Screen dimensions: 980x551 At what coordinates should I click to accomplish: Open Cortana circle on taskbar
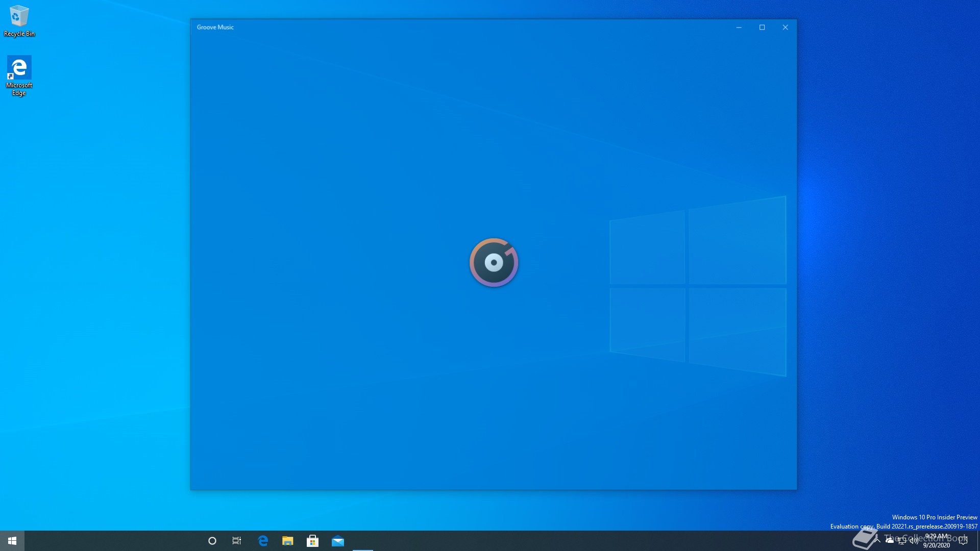coord(212,541)
